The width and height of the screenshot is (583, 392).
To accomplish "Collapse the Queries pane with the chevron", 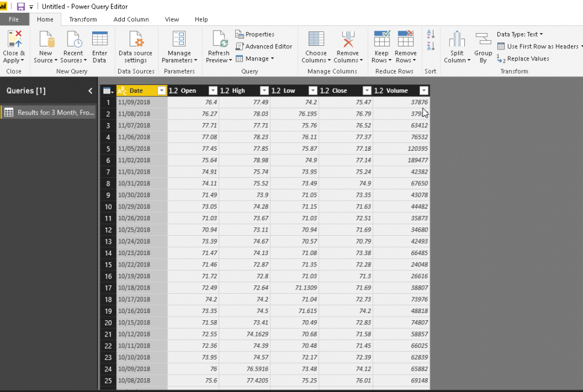I will point(90,91).
